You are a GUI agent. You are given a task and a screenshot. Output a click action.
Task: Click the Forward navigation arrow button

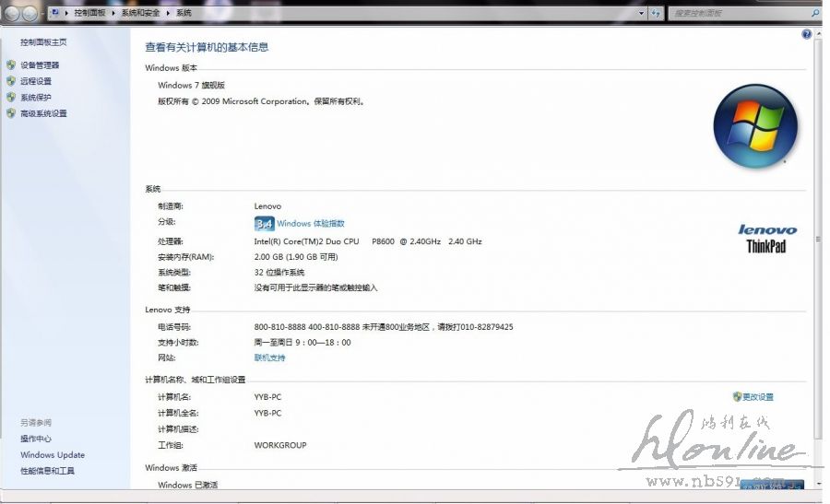[x=30, y=13]
